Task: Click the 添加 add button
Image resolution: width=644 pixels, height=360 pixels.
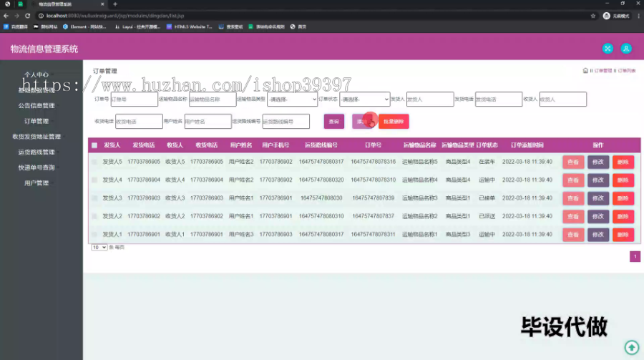Action: [x=363, y=121]
